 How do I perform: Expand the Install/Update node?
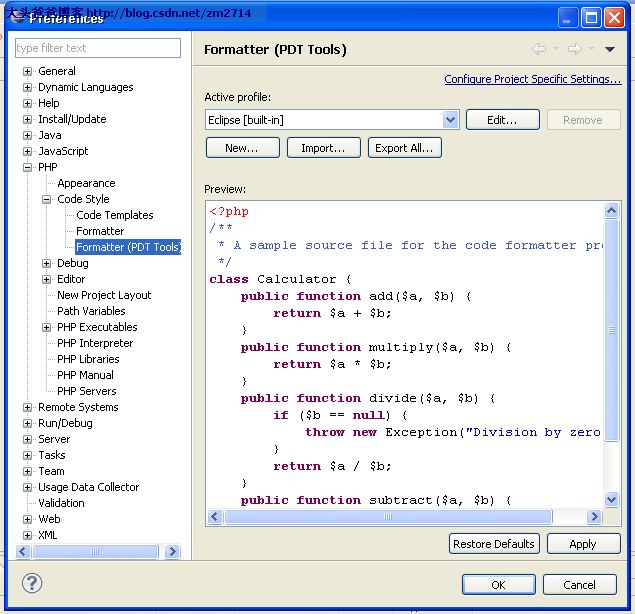pyautogui.click(x=27, y=119)
